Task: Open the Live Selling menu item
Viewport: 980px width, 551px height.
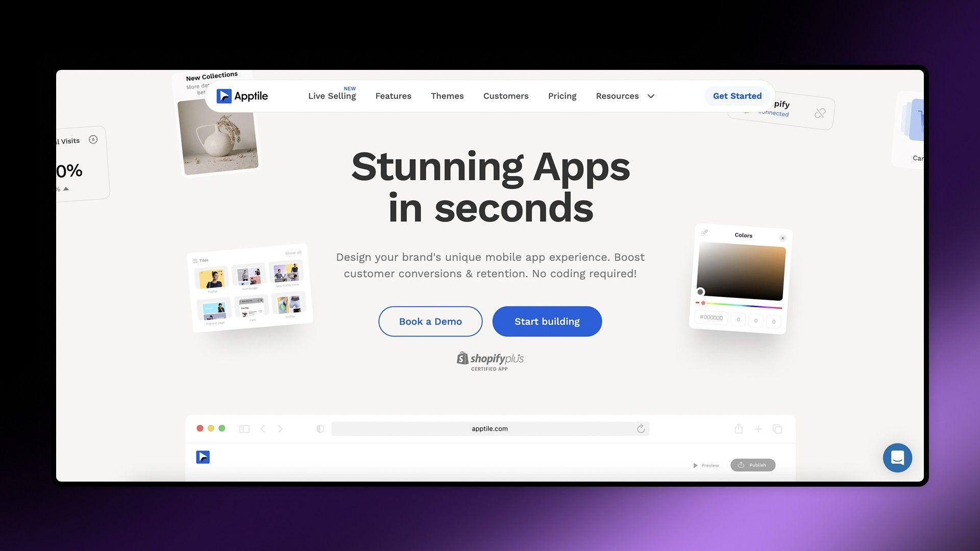Action: pos(332,96)
